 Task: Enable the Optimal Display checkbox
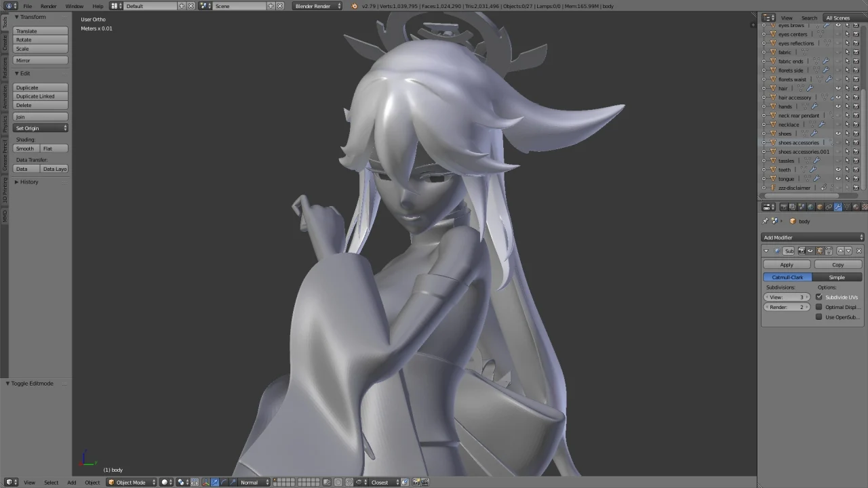[x=819, y=307]
